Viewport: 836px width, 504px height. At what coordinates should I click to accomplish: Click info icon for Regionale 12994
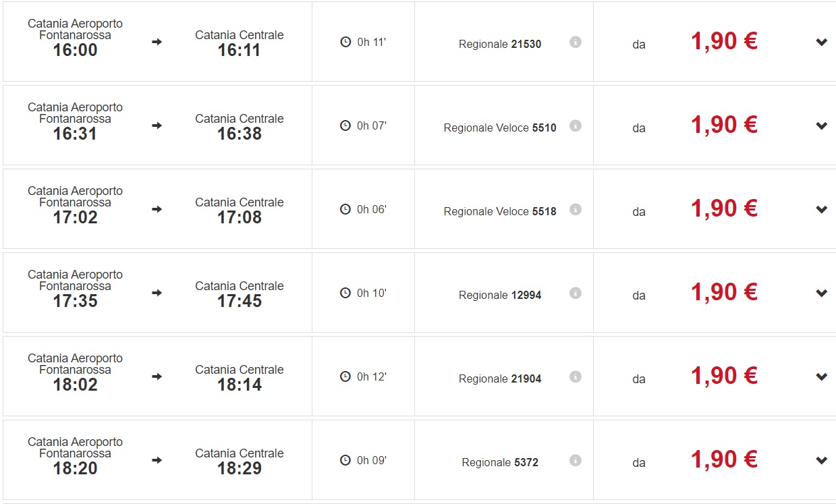pos(575,293)
